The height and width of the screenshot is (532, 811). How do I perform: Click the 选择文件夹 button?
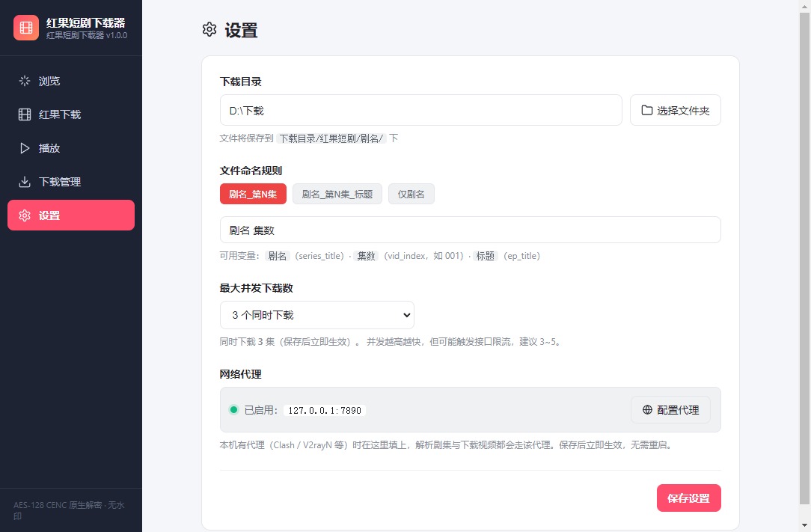click(x=675, y=110)
